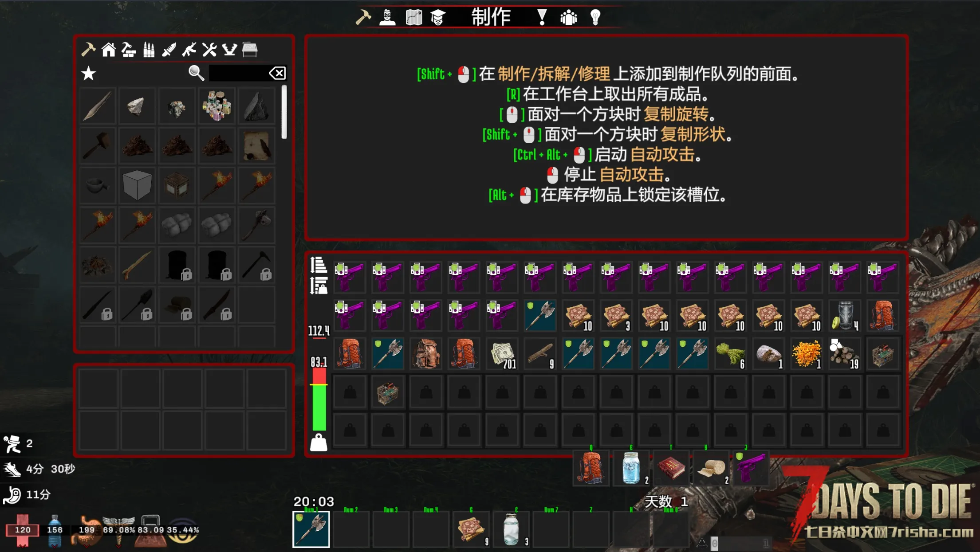Select the tools wrench category filter
Viewport: 980px width, 552px height.
point(209,50)
